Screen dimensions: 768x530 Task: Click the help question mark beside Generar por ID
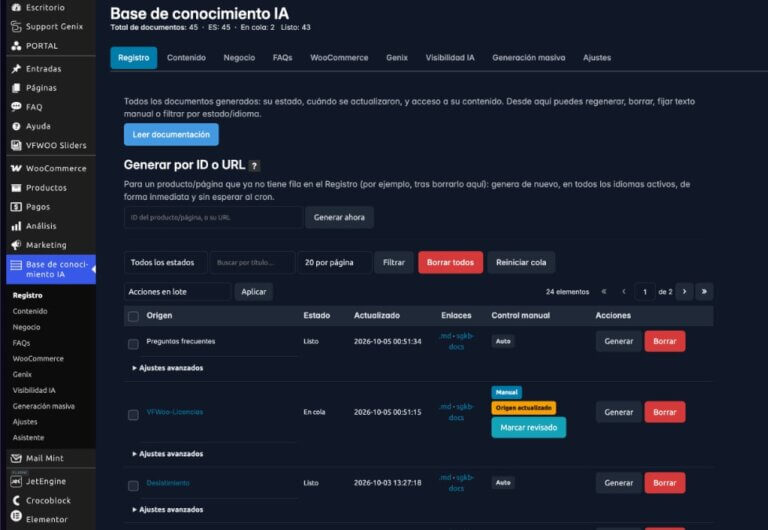(254, 166)
